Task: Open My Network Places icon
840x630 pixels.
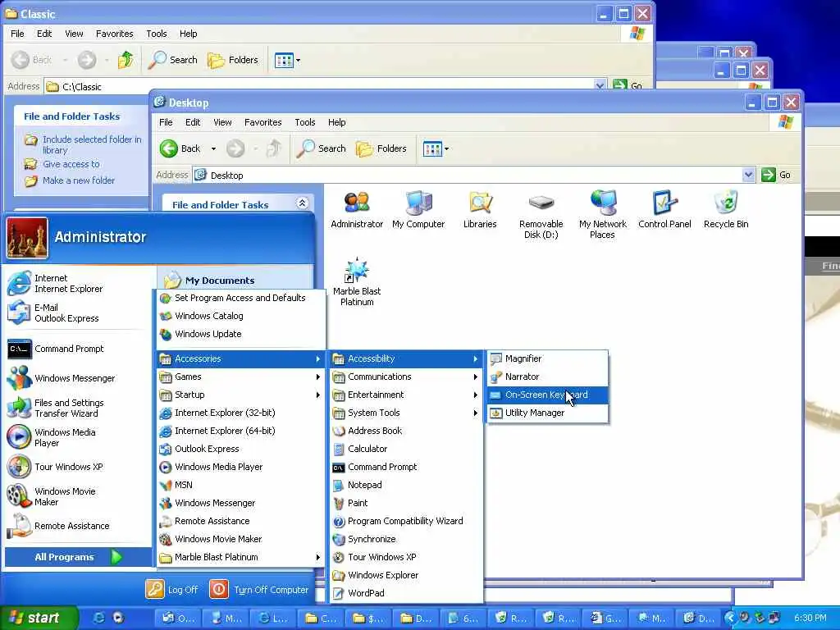Action: click(x=603, y=215)
